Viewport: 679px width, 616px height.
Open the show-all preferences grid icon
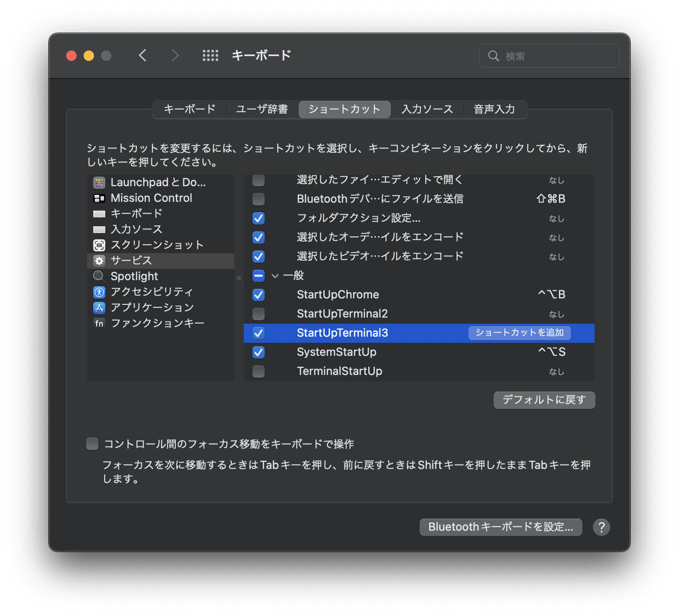pos(210,55)
